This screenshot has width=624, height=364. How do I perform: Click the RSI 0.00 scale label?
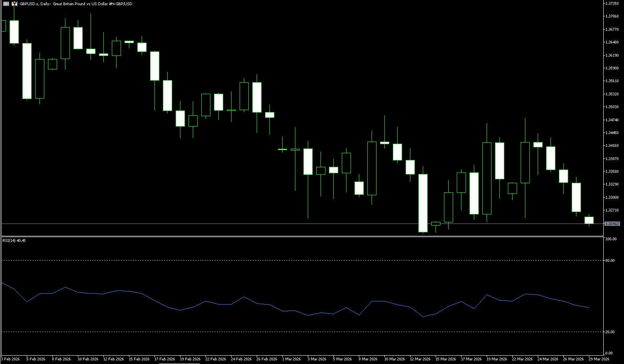pyautogui.click(x=609, y=353)
